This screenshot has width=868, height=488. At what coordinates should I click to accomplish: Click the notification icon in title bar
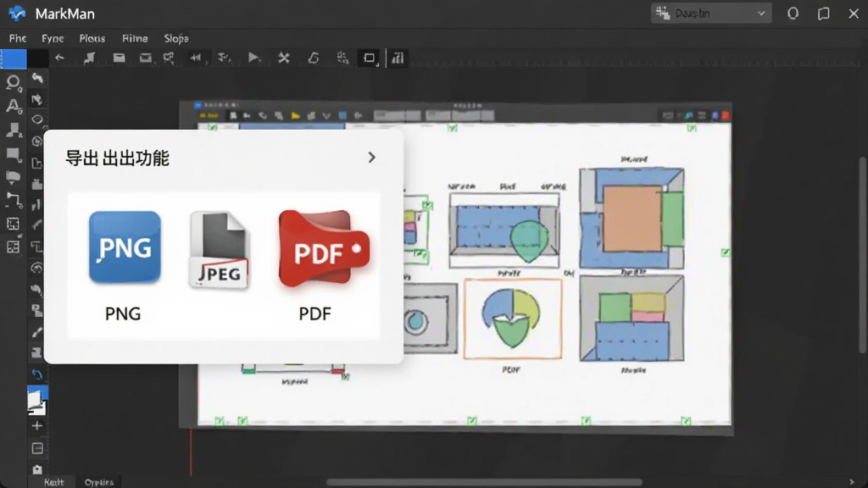pos(793,14)
